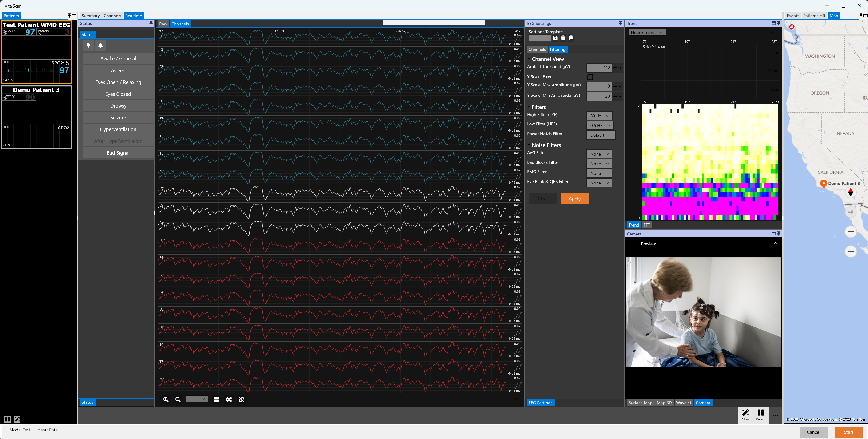Mark status as Bad Signal

pyautogui.click(x=118, y=153)
